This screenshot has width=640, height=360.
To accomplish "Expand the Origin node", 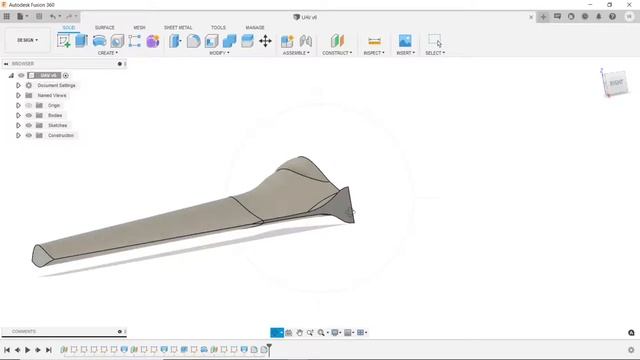I will pos(18,105).
